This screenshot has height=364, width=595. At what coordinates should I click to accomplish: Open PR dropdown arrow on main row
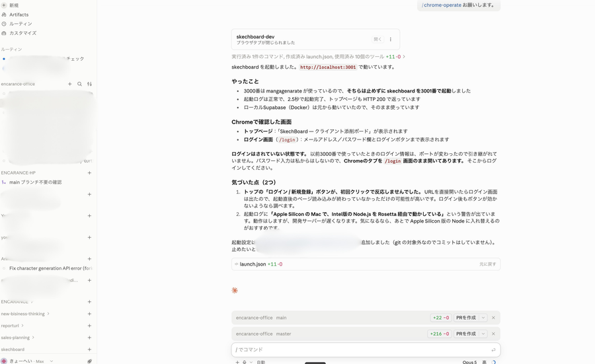click(x=483, y=318)
